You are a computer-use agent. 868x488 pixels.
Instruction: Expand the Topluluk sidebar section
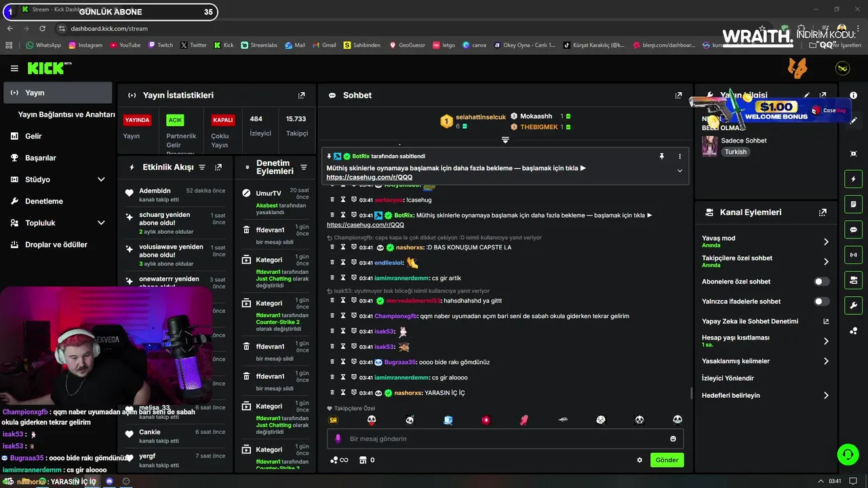pyautogui.click(x=101, y=223)
